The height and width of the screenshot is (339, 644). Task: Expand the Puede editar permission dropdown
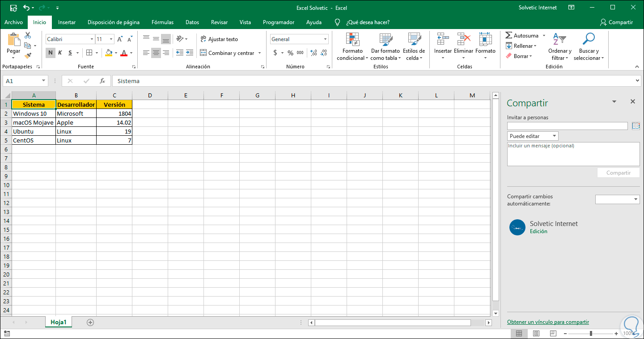pyautogui.click(x=533, y=136)
